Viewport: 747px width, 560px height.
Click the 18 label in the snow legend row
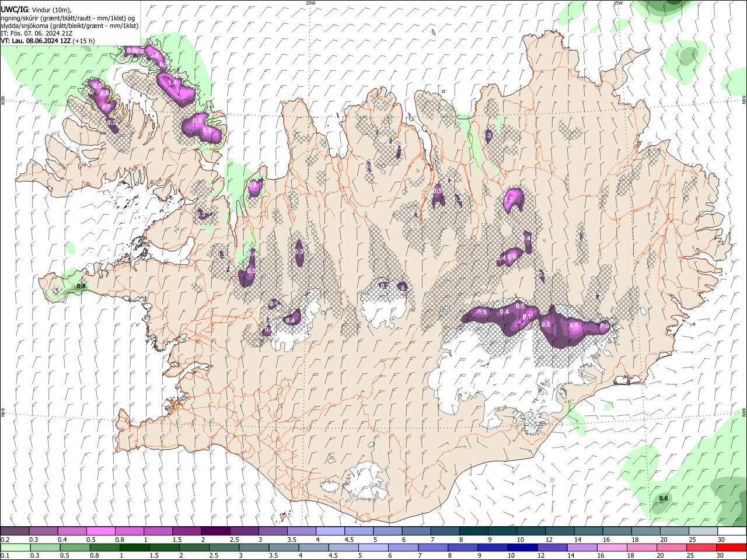634,540
